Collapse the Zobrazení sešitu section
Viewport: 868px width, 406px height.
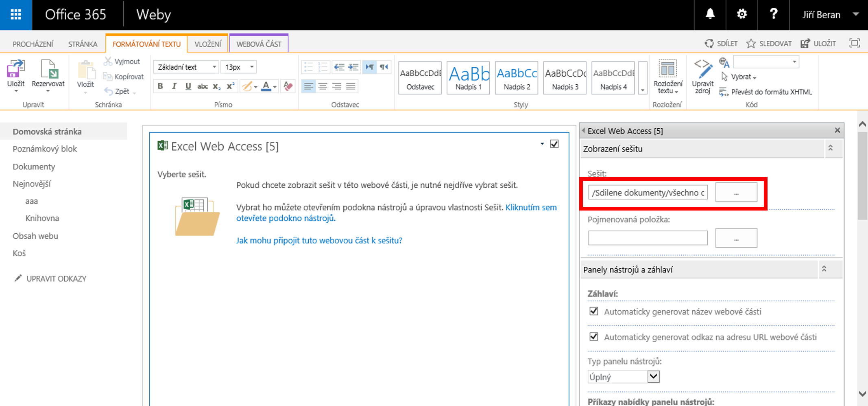pyautogui.click(x=831, y=148)
